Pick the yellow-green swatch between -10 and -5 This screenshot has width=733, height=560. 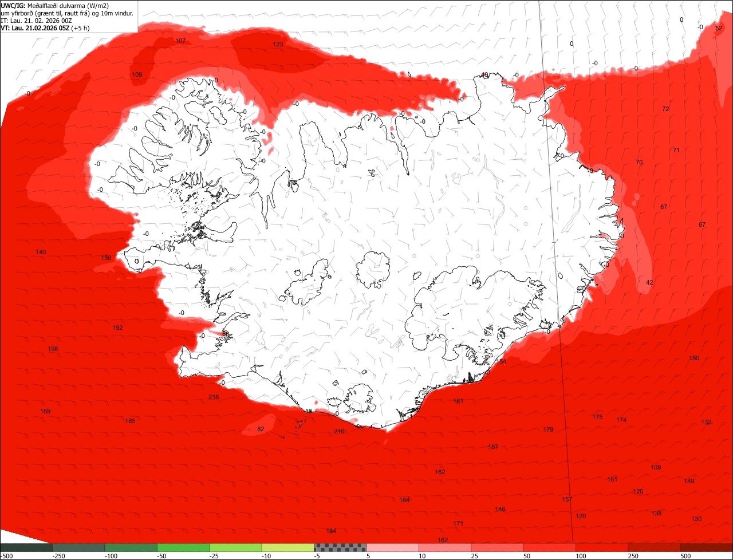click(288, 547)
